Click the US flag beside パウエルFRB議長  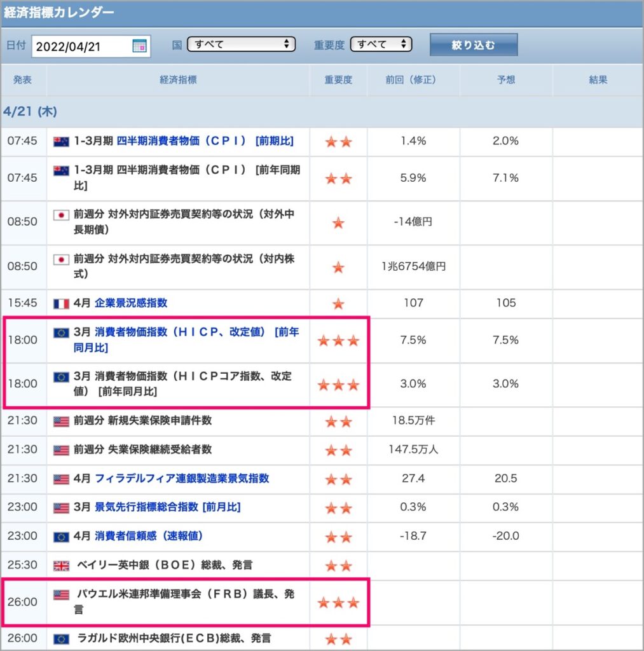click(x=61, y=595)
